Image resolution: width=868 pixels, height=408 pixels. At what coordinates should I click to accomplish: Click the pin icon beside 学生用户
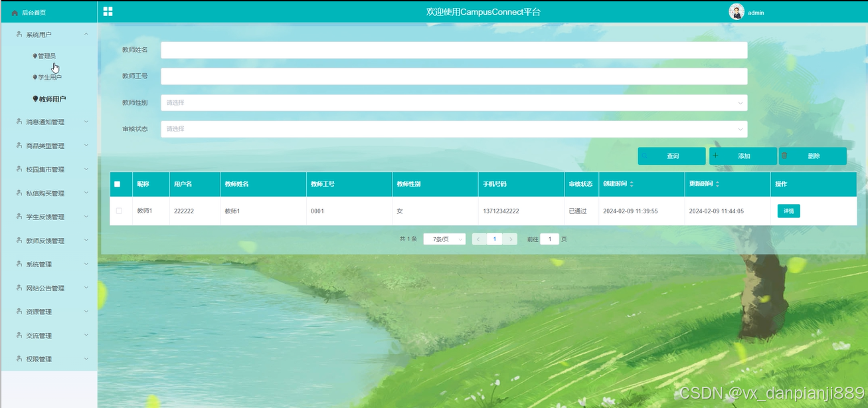click(35, 77)
